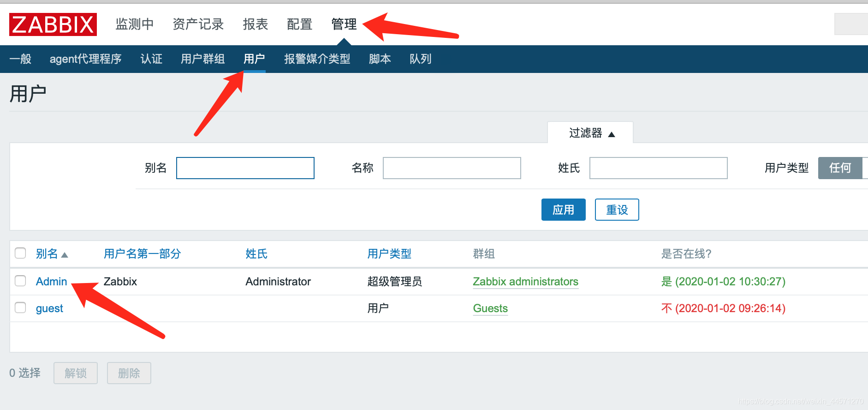The width and height of the screenshot is (868, 410).
Task: Go to the 队列 submenu
Action: (421, 59)
